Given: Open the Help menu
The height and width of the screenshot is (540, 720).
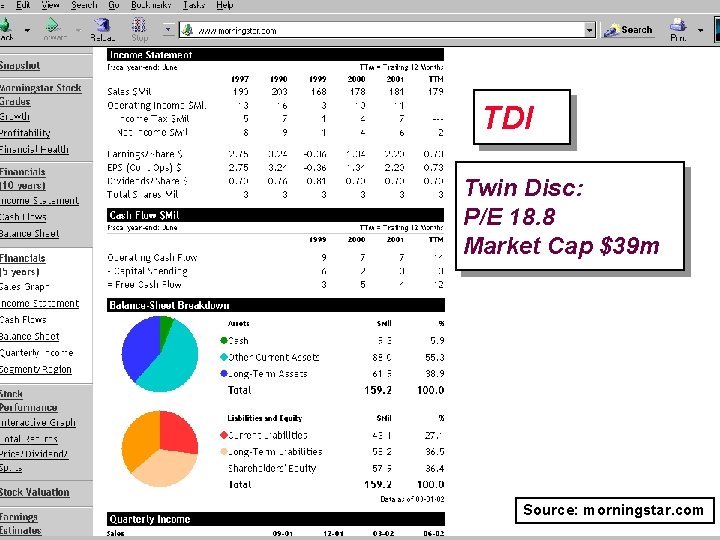Looking at the screenshot, I should point(225,5).
